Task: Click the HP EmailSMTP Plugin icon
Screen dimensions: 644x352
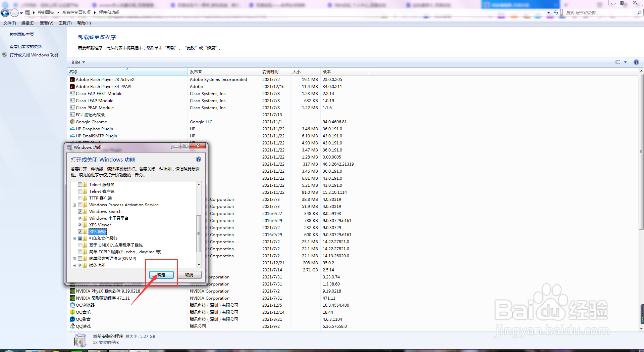Action: tap(72, 136)
